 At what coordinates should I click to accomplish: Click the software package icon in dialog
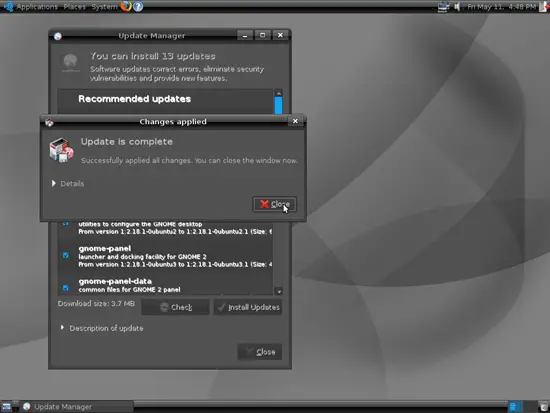click(x=61, y=150)
